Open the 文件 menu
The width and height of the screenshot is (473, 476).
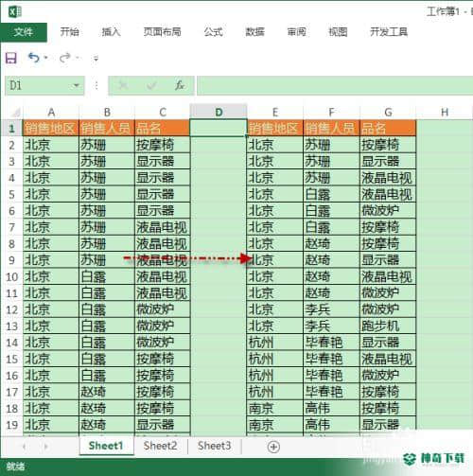tap(24, 32)
